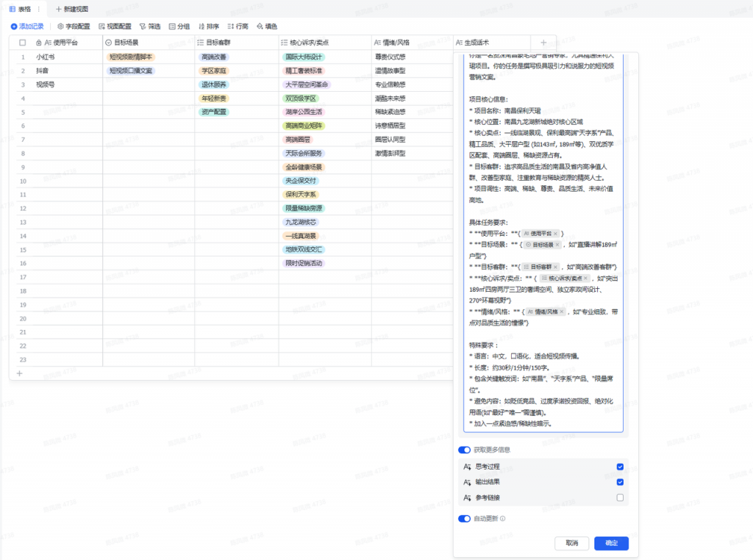Open the 排序 sort tool
Image resolution: width=753 pixels, height=560 pixels.
(x=208, y=26)
